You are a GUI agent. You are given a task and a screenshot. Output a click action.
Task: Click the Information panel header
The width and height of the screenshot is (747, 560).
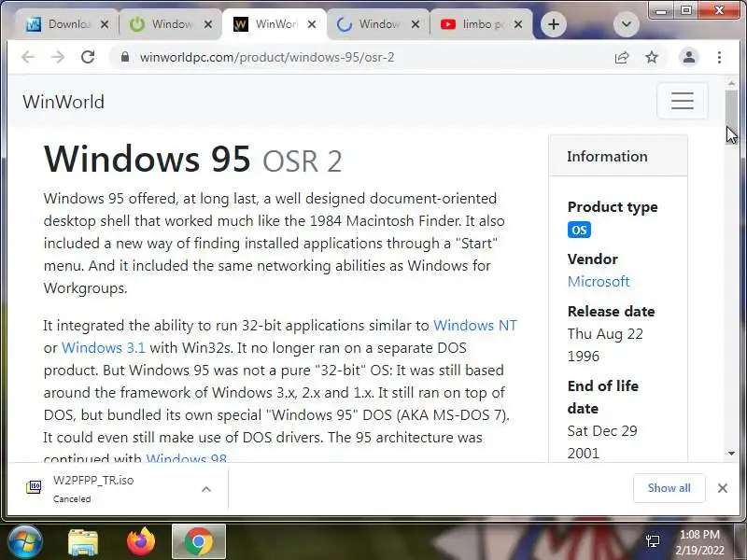click(x=618, y=156)
